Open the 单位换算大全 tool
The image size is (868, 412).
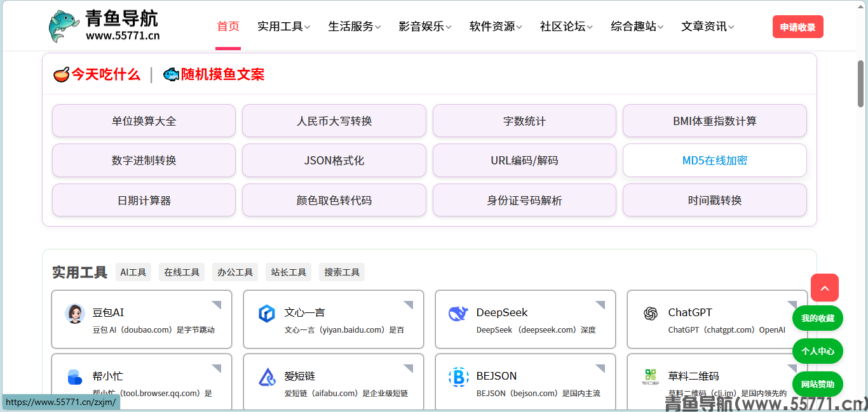[144, 121]
